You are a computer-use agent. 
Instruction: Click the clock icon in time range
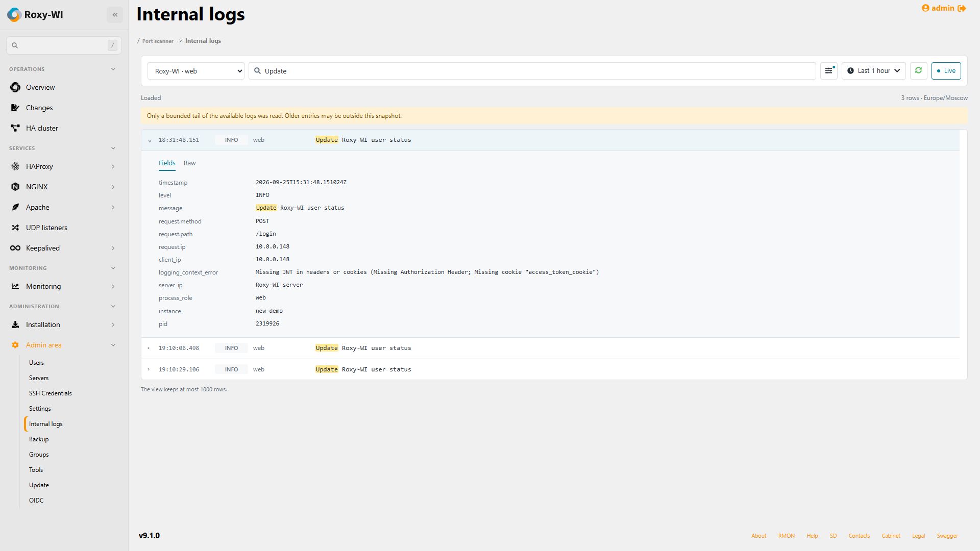point(850,71)
